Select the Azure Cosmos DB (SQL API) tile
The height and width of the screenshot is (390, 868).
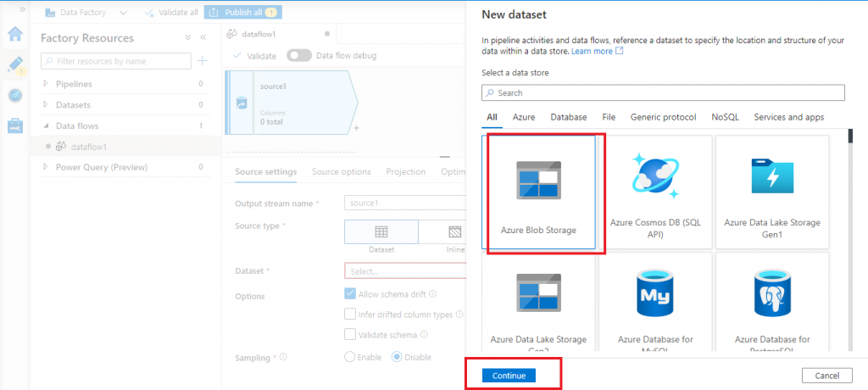pyautogui.click(x=655, y=192)
